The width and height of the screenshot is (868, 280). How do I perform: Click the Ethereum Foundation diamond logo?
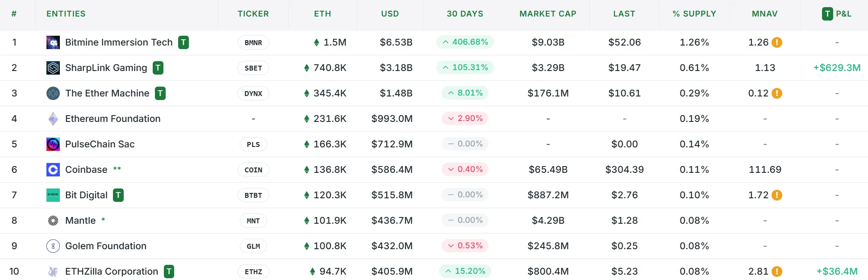[x=53, y=119]
